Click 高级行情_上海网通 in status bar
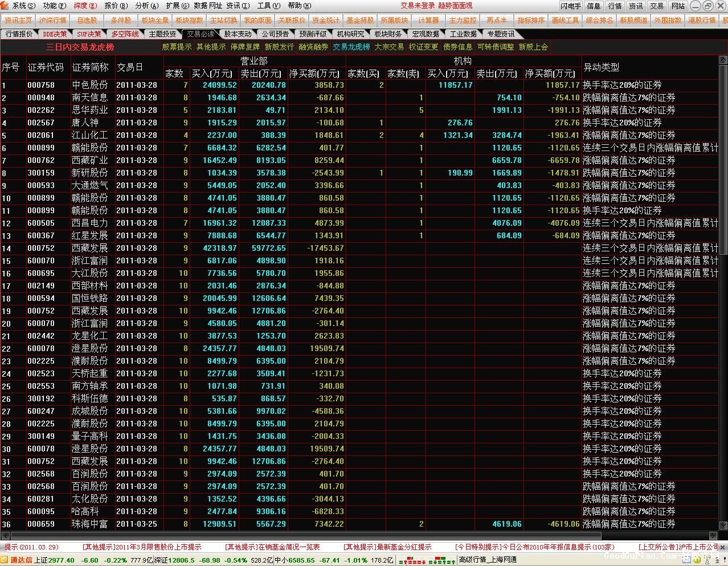728x566 pixels. tap(488, 560)
